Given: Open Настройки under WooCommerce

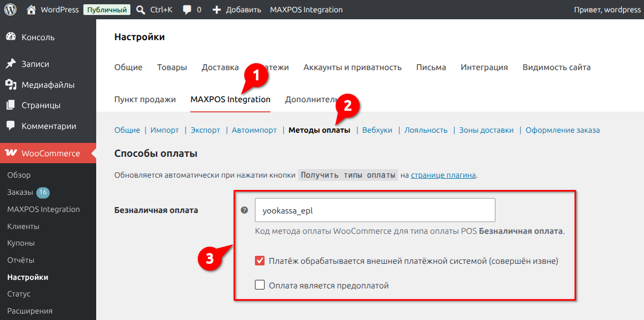Looking at the screenshot, I should 28,277.
